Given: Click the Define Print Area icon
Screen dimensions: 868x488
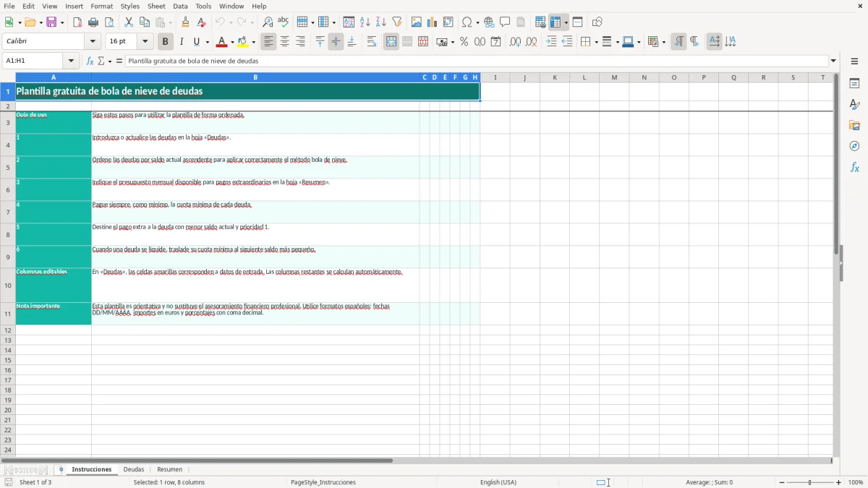Looking at the screenshot, I should [x=540, y=22].
